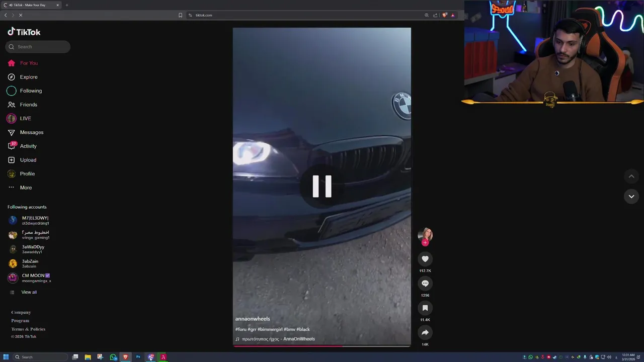Open the #grr hashtag
The image size is (644, 362).
pos(252,329)
